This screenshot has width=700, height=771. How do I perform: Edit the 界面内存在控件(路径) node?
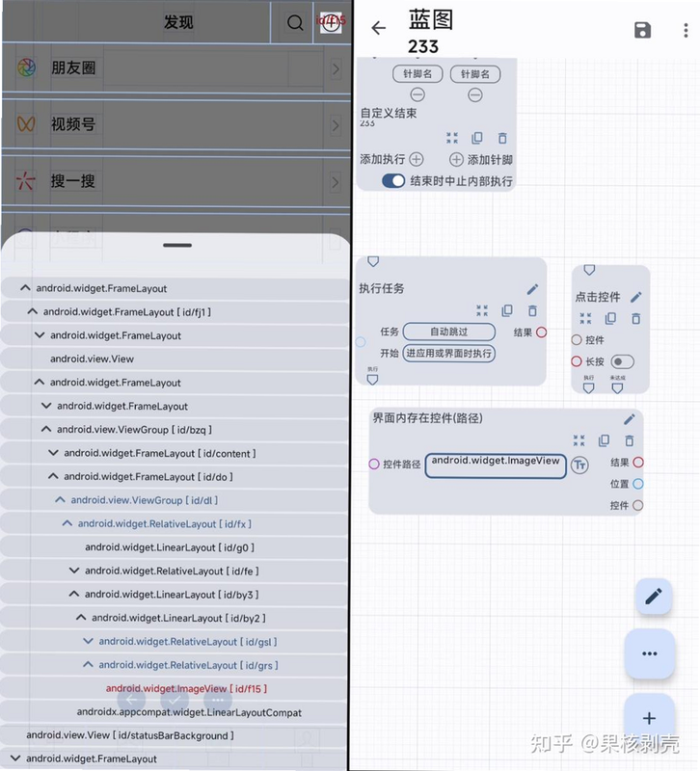pos(630,419)
